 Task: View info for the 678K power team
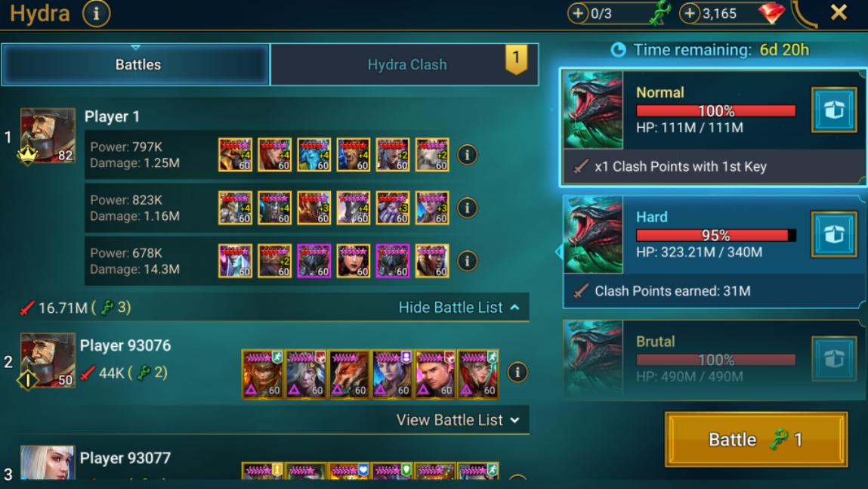(467, 261)
